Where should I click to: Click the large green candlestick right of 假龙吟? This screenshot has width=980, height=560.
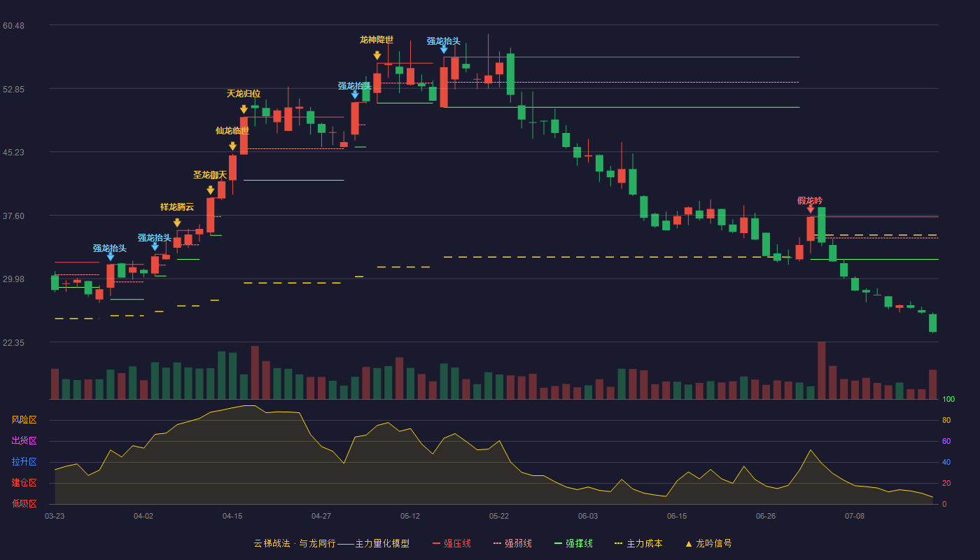(822, 225)
